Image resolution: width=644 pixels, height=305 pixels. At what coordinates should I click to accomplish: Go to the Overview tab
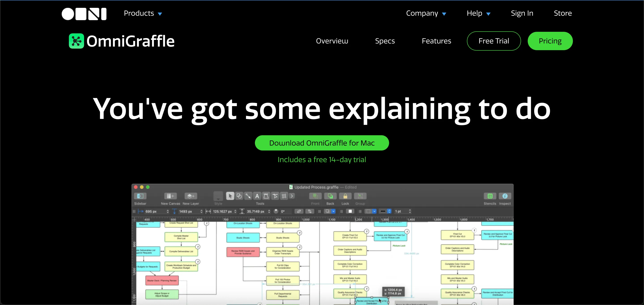tap(332, 41)
